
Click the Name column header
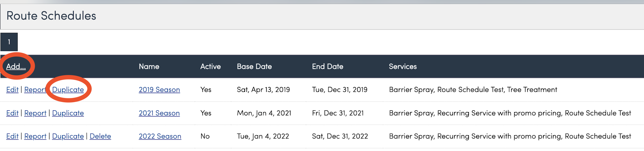pyautogui.click(x=149, y=66)
